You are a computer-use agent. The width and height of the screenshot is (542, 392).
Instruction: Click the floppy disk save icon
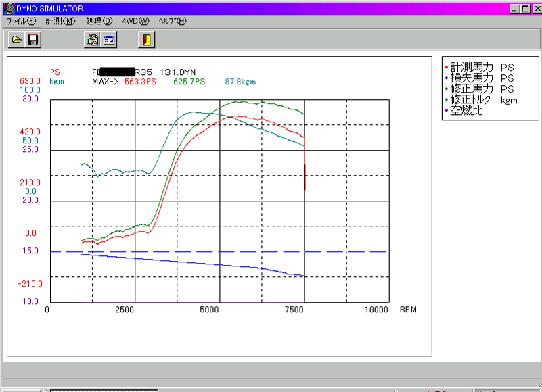pyautogui.click(x=32, y=40)
